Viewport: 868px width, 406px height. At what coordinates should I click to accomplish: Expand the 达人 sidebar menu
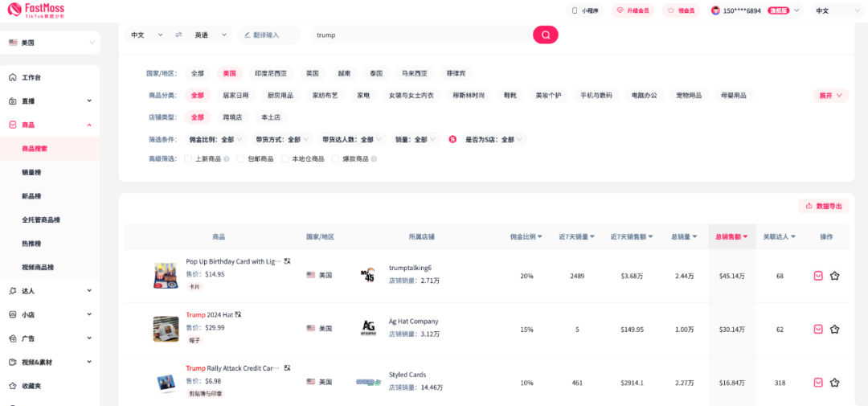[50, 291]
